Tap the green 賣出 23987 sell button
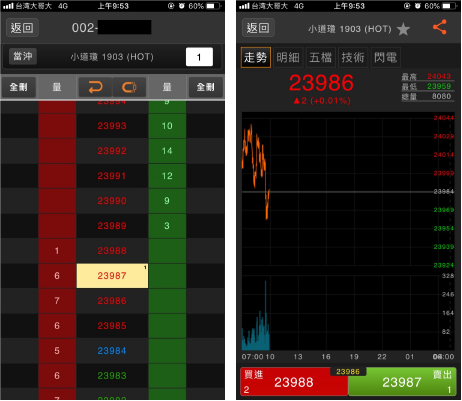 click(x=402, y=382)
